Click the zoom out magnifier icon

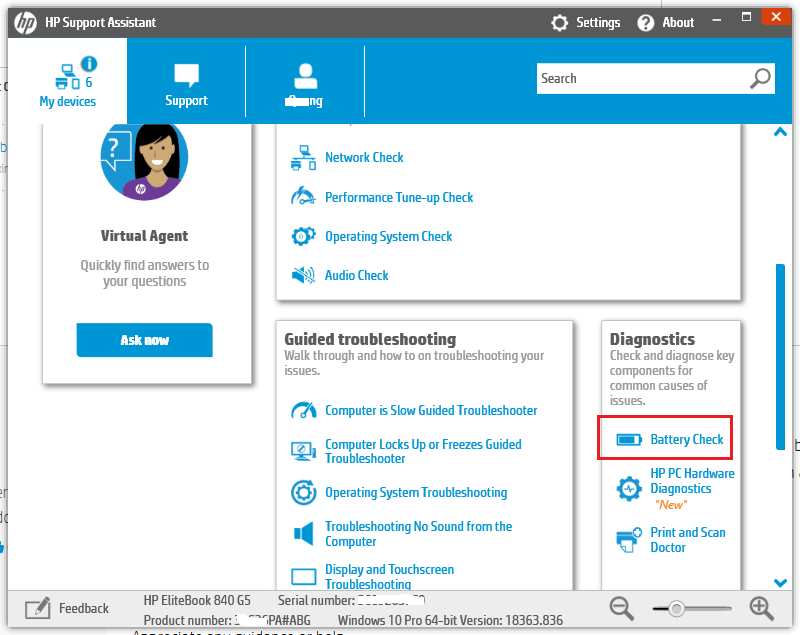point(621,608)
